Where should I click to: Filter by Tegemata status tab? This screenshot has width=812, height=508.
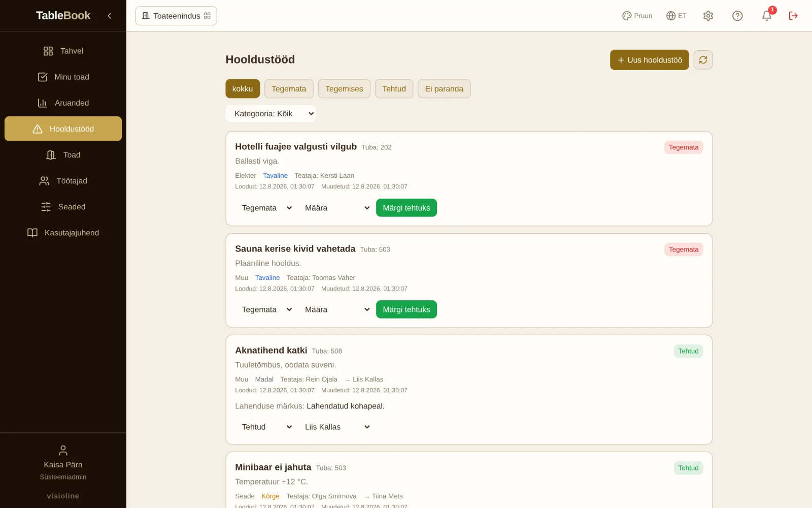289,89
